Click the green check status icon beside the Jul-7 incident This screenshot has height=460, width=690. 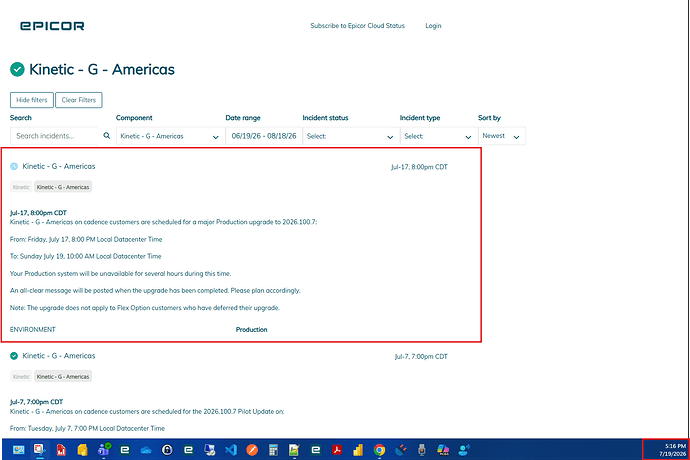pos(14,356)
